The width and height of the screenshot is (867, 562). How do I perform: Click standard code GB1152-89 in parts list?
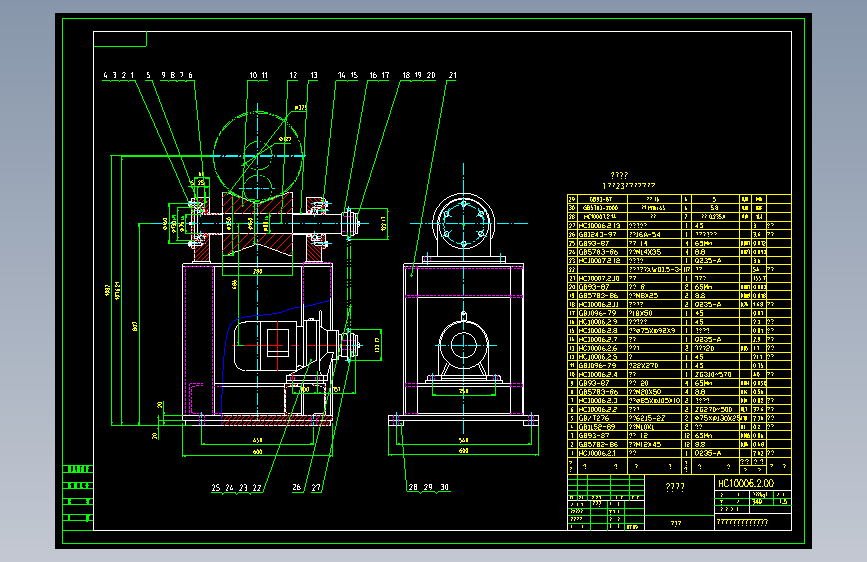597,427
